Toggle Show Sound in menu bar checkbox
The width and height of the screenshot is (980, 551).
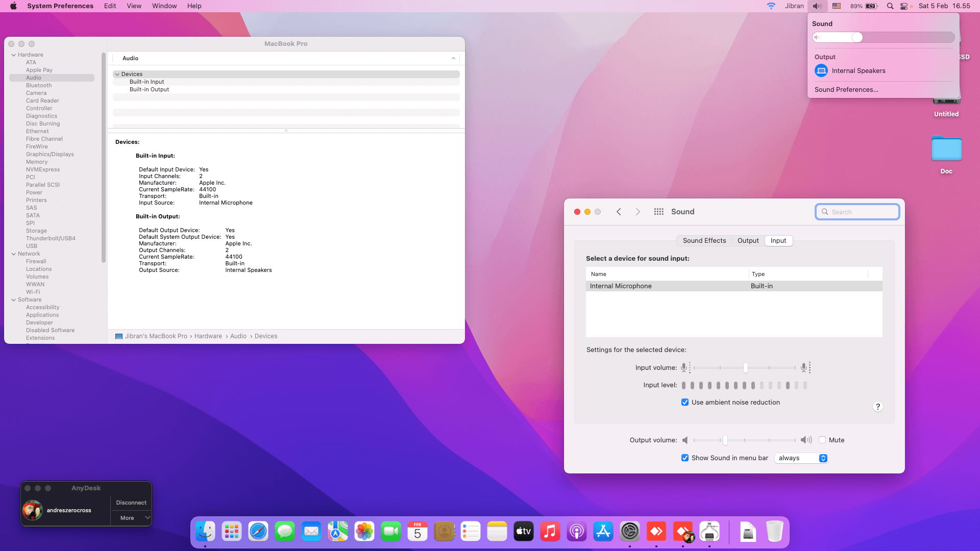[x=685, y=458]
